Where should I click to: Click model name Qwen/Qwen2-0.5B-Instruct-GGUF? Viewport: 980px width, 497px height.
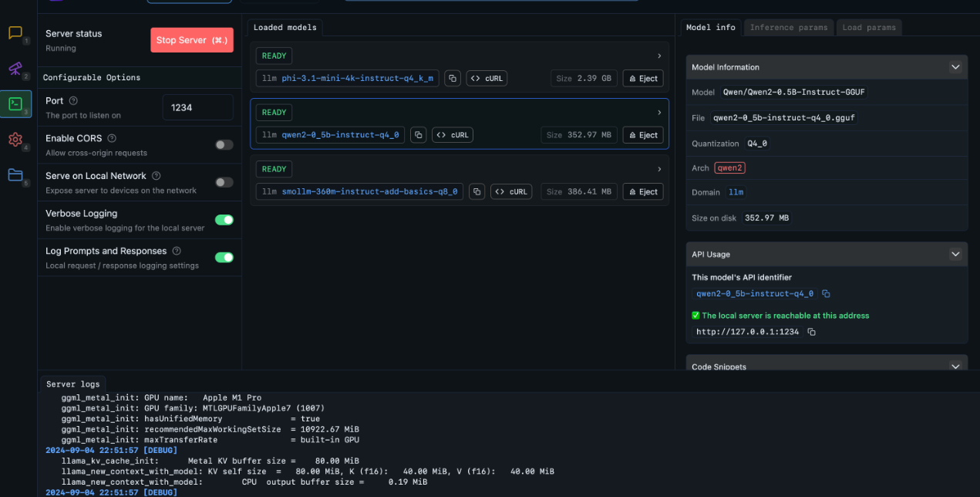[x=793, y=92]
